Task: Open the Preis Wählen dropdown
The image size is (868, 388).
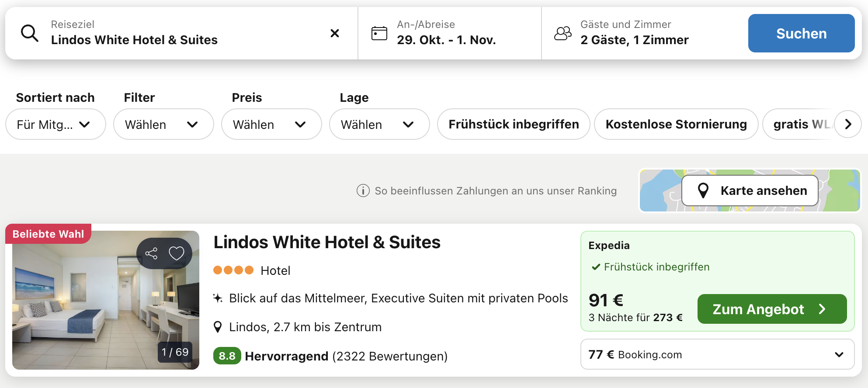Action: tap(271, 125)
